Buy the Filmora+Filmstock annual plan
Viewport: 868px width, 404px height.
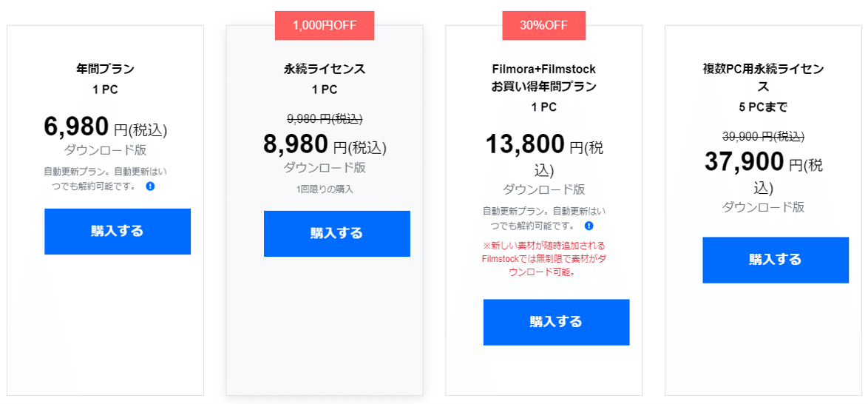(x=556, y=322)
